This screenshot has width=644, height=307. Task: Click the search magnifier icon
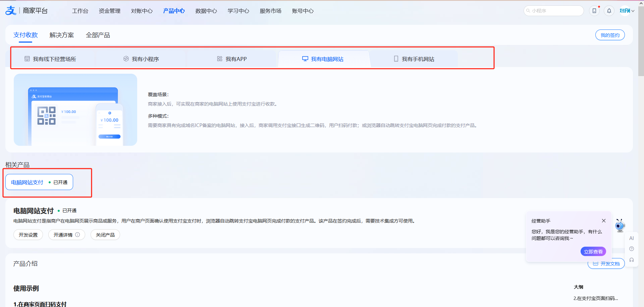click(528, 11)
